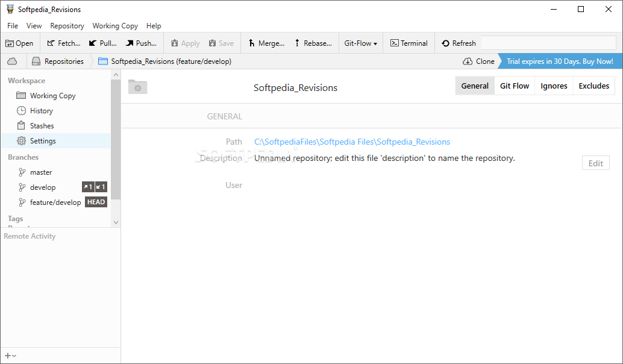Click the Pull toolbar icon
623x364 pixels.
click(x=93, y=43)
